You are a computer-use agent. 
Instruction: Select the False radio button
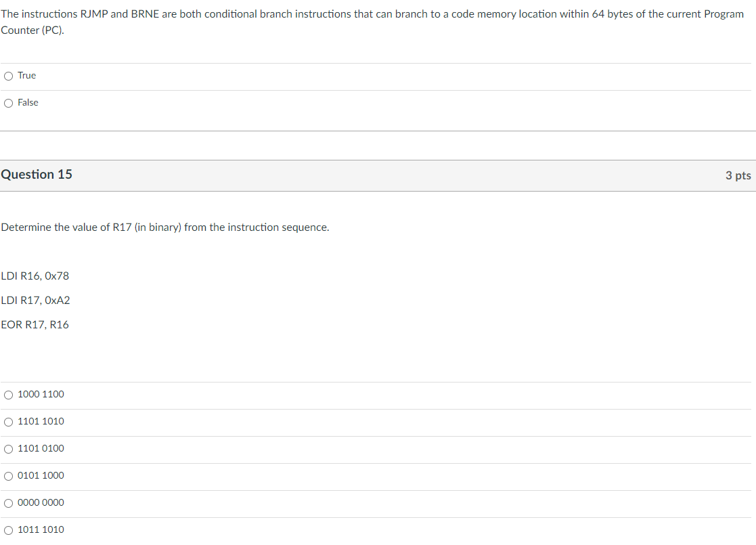pyautogui.click(x=7, y=103)
